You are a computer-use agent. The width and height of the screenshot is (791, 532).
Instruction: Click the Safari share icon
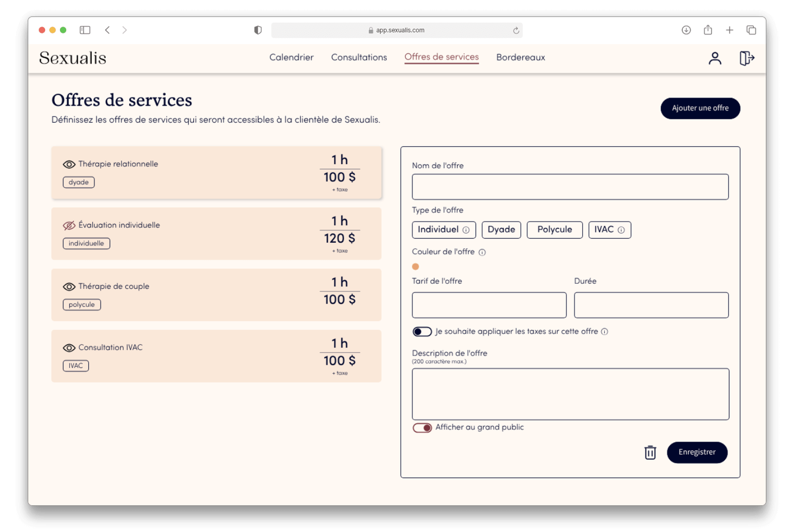pyautogui.click(x=708, y=30)
